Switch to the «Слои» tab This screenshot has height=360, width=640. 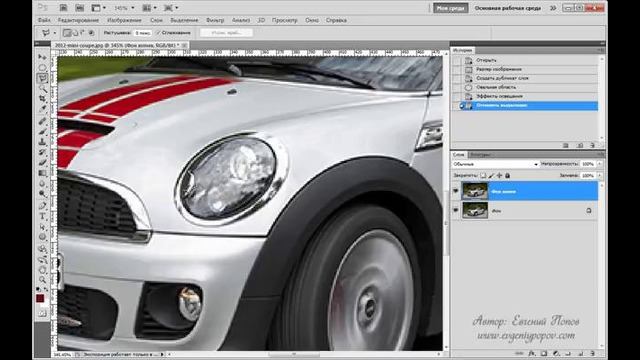tap(459, 155)
